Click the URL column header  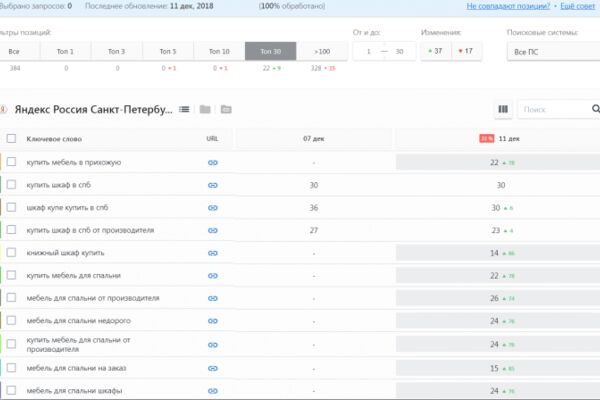[212, 139]
